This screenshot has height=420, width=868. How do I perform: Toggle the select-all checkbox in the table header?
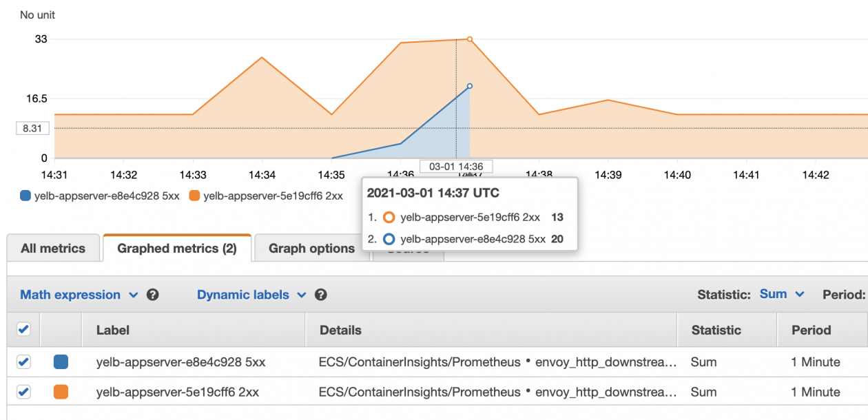pyautogui.click(x=23, y=329)
